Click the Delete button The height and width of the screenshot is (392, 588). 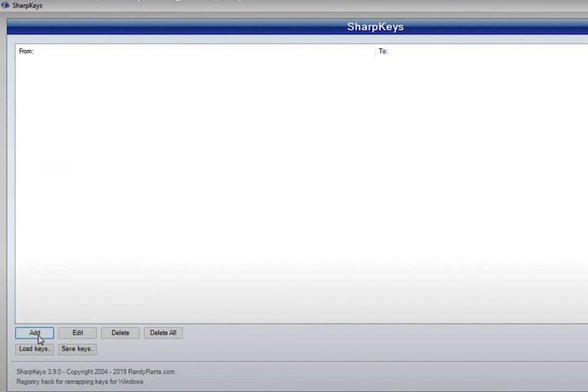tap(120, 333)
